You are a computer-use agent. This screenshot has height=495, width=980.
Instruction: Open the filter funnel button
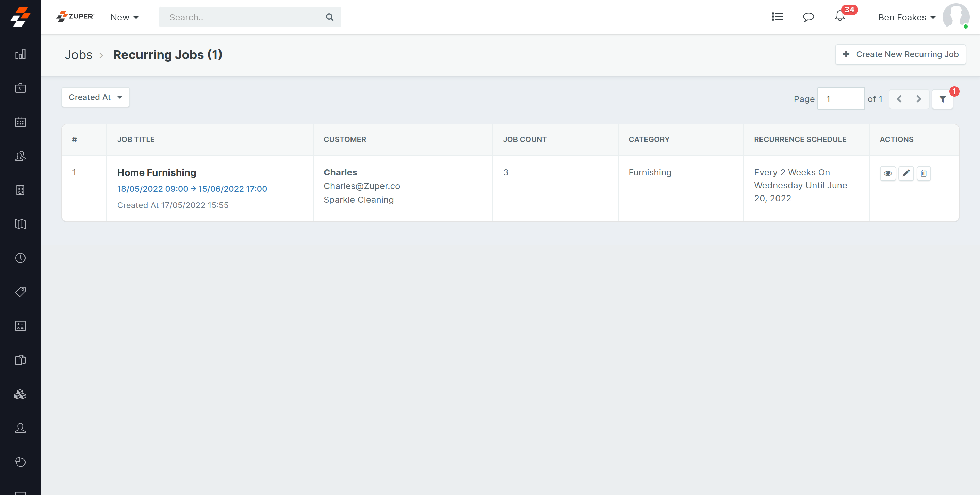point(942,99)
